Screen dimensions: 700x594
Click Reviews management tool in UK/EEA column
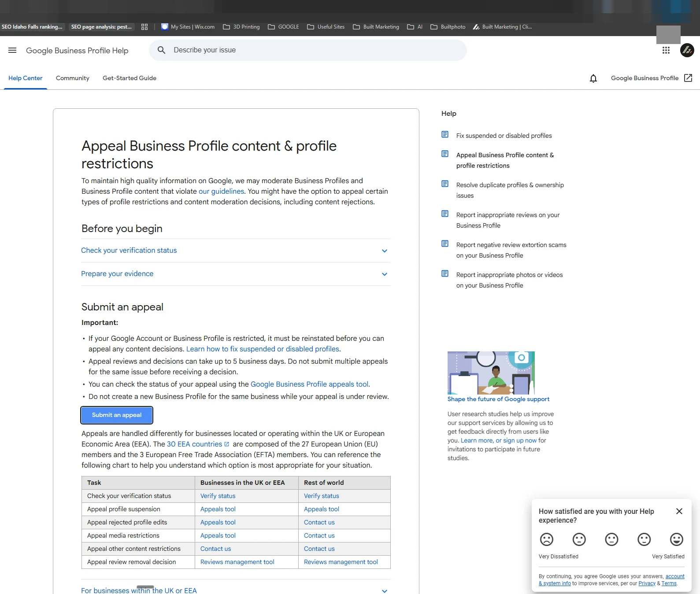click(x=237, y=562)
